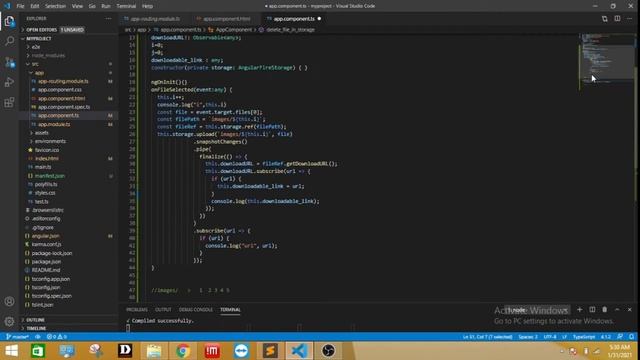Open package.json in explorer
The height and width of the screenshot is (360, 640).
pyautogui.click(x=46, y=262)
